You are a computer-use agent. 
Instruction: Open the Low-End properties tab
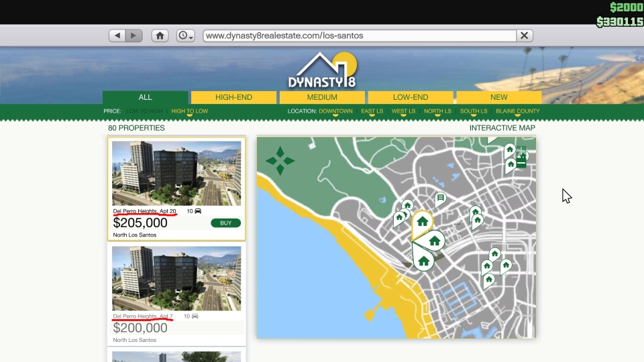(410, 97)
